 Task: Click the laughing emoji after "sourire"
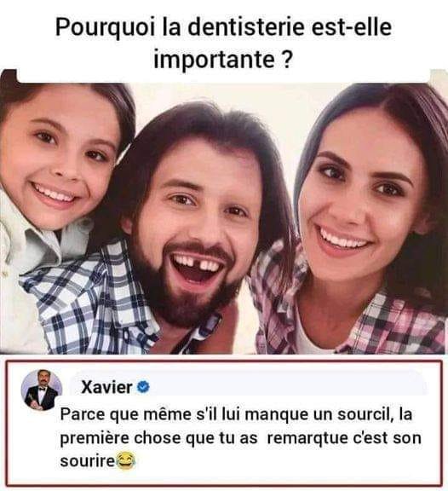(x=126, y=460)
